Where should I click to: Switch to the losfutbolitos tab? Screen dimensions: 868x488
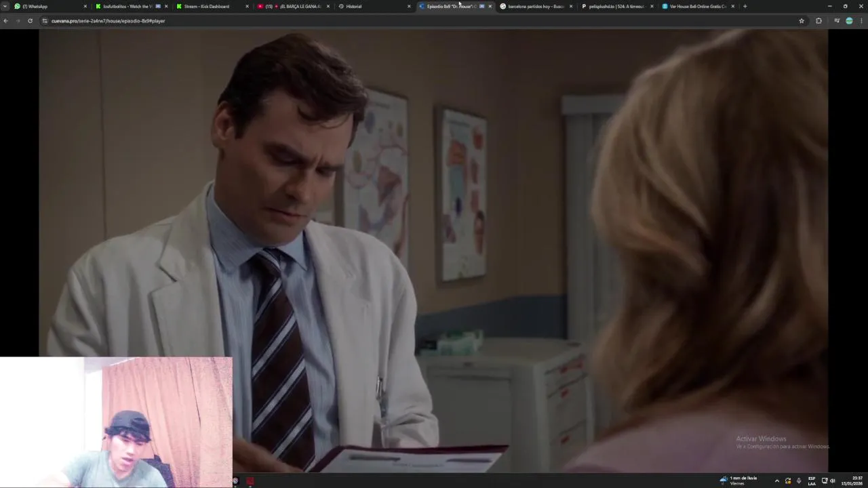coord(132,6)
